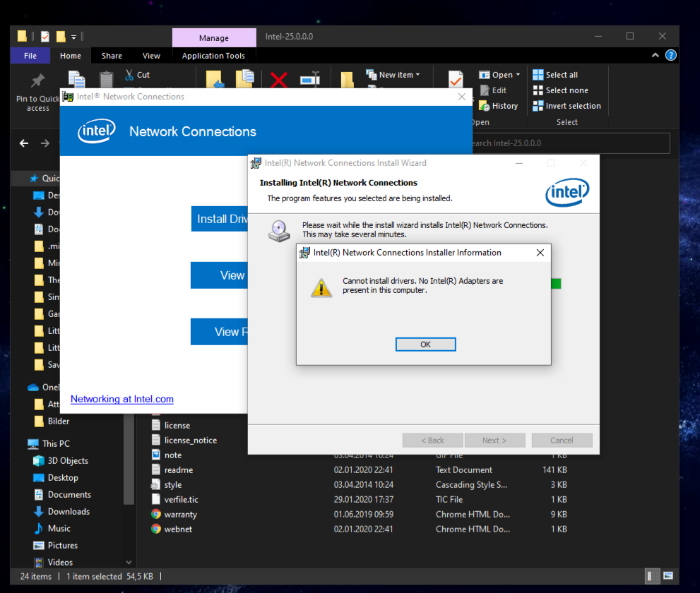Image resolution: width=700 pixels, height=593 pixels.
Task: Click the Cut scissors icon
Action: click(129, 75)
